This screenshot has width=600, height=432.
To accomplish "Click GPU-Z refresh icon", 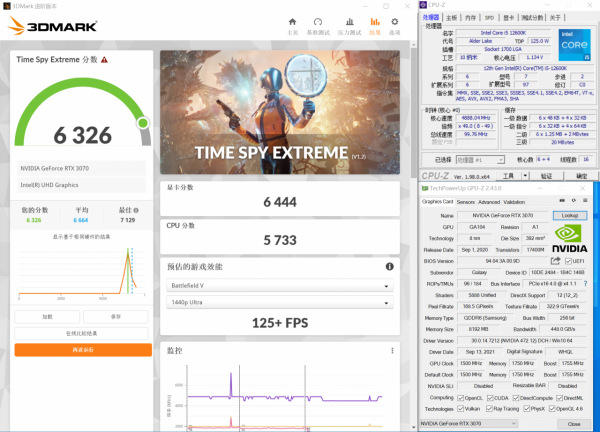I will click(x=574, y=200).
